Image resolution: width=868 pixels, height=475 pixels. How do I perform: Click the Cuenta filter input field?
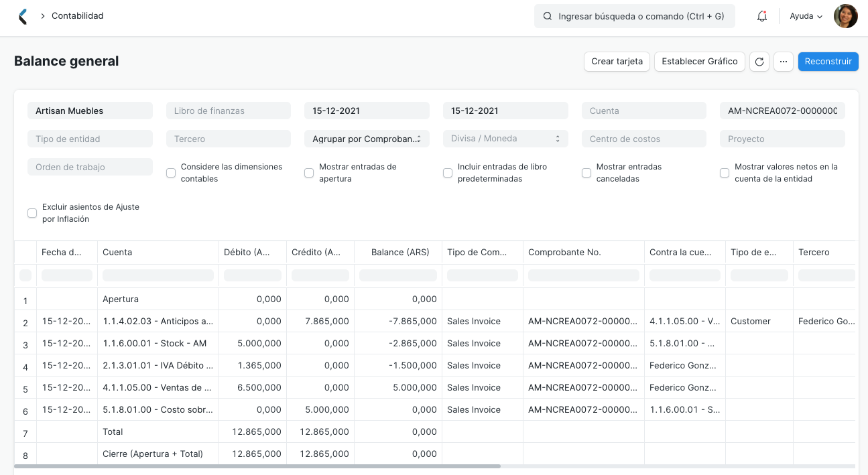click(643, 111)
